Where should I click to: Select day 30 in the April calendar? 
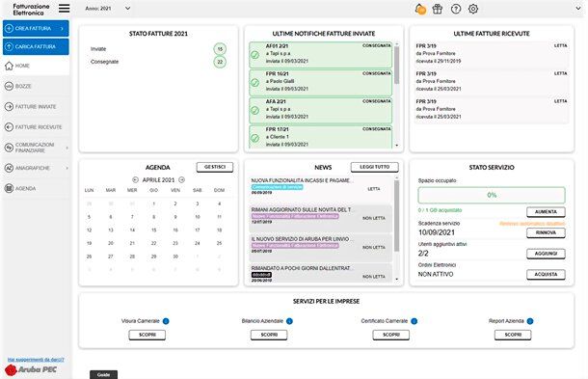click(175, 257)
